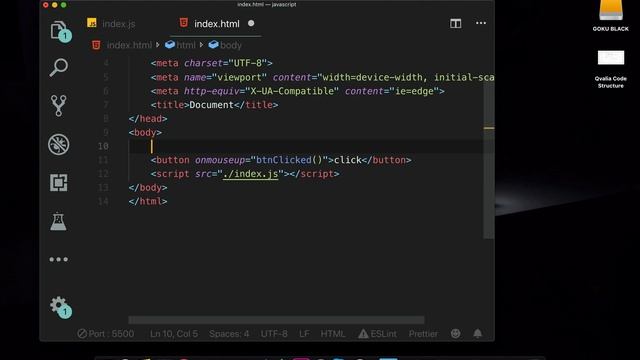Click the vertical editor scrollbar
640x360 pixels.
tap(489, 161)
